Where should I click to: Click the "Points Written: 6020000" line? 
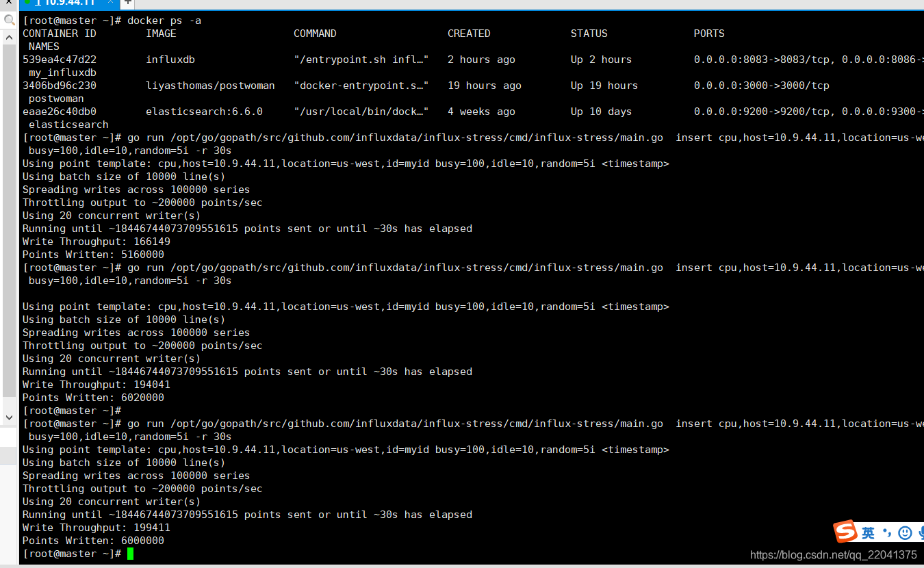tap(93, 398)
